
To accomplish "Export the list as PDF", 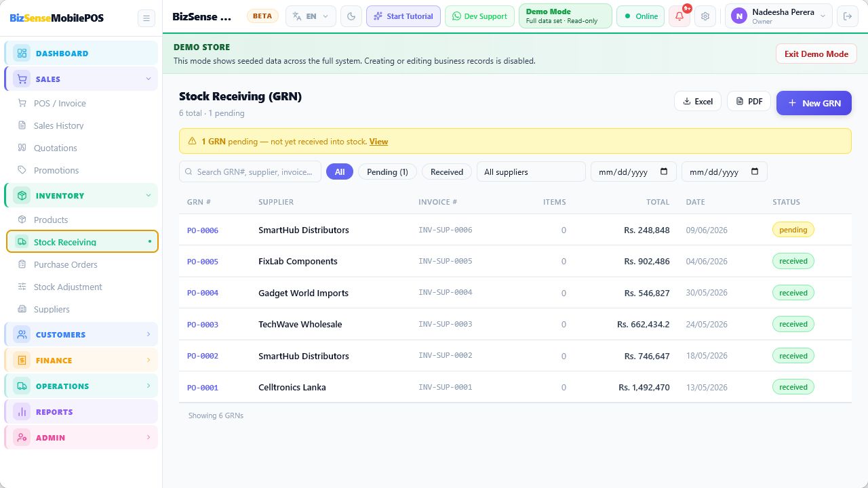I will (749, 101).
